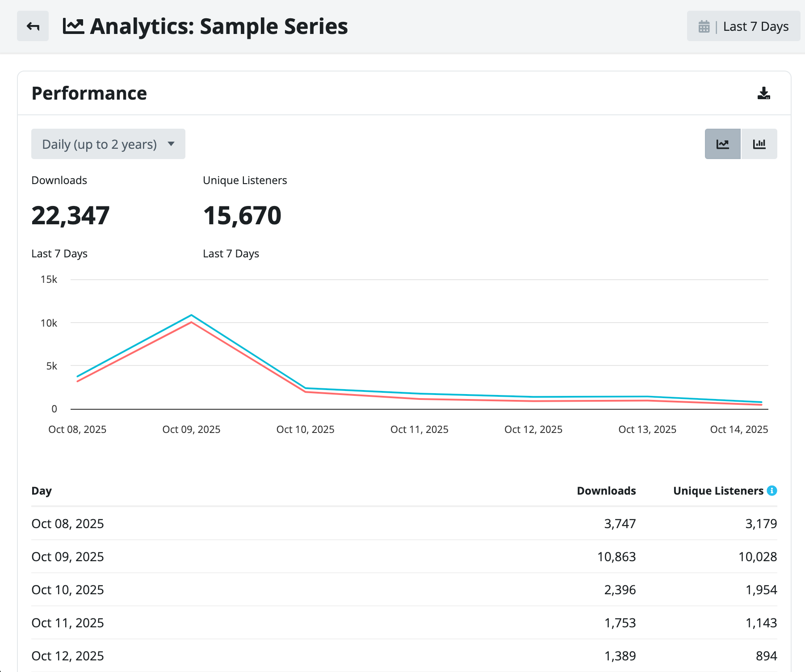Open the Daily (up to 2 years) dropdown
The image size is (805, 672).
click(x=108, y=144)
